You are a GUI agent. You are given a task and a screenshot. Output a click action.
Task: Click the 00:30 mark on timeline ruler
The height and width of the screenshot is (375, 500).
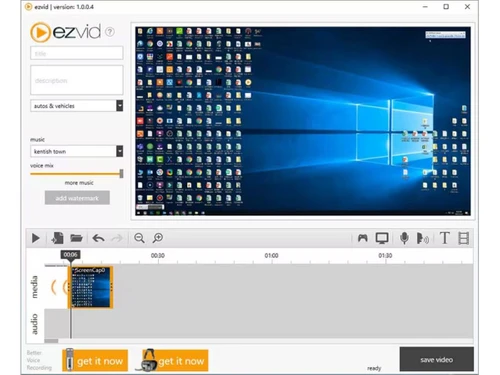[x=158, y=256]
